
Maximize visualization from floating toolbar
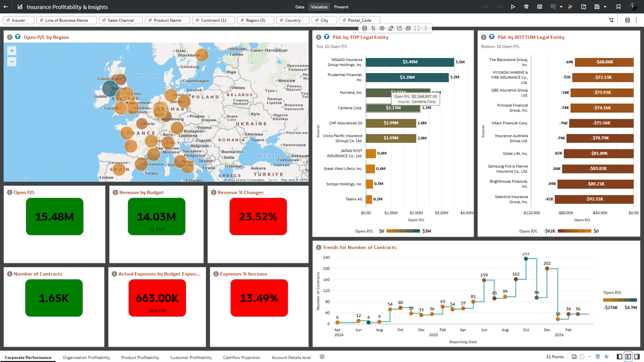[x=417, y=28]
